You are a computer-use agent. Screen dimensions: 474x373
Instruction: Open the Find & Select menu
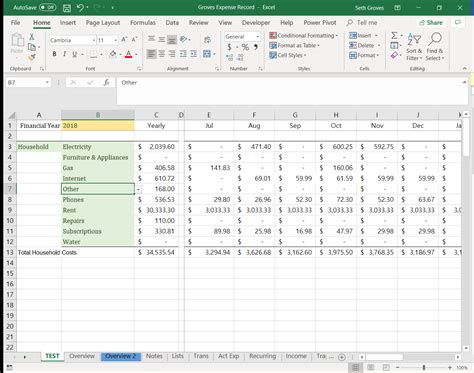435,46
